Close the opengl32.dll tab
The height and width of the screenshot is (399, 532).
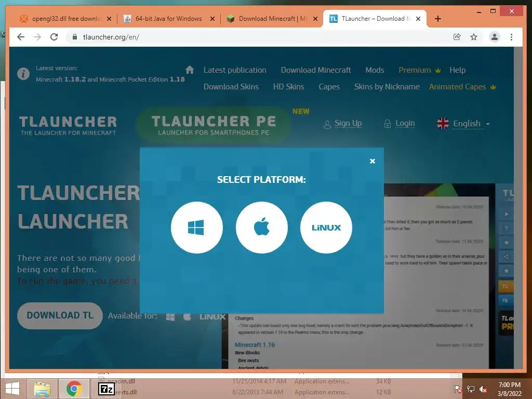[x=109, y=19]
